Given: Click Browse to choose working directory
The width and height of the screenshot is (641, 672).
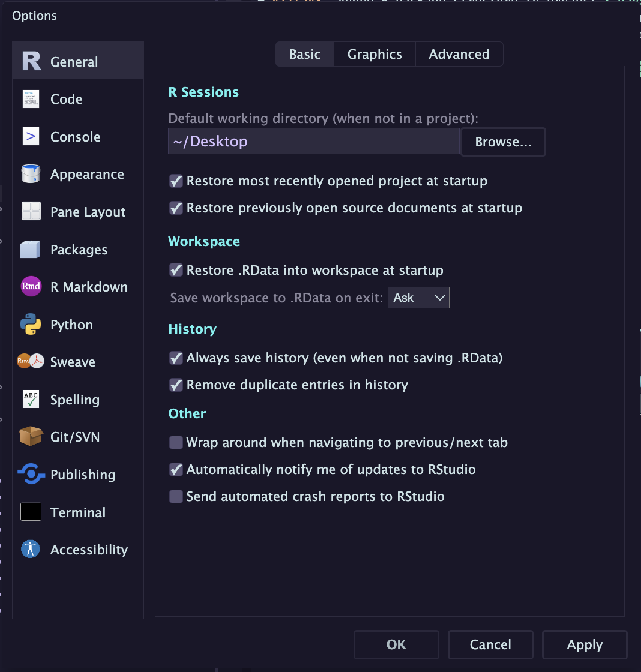Looking at the screenshot, I should click(x=503, y=142).
